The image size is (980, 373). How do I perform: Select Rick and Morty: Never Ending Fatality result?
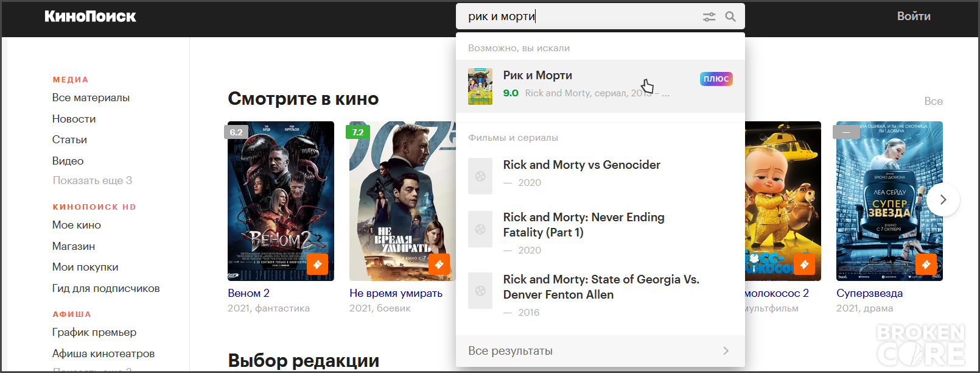click(600, 233)
